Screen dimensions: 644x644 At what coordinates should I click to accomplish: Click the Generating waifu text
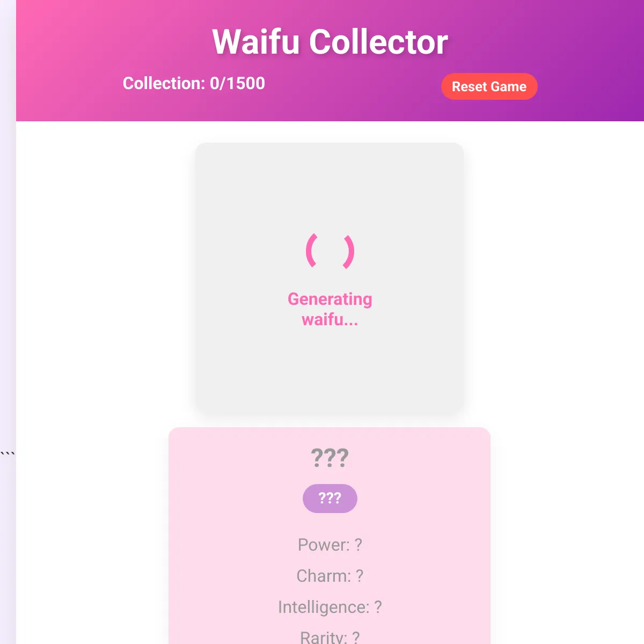coord(330,310)
